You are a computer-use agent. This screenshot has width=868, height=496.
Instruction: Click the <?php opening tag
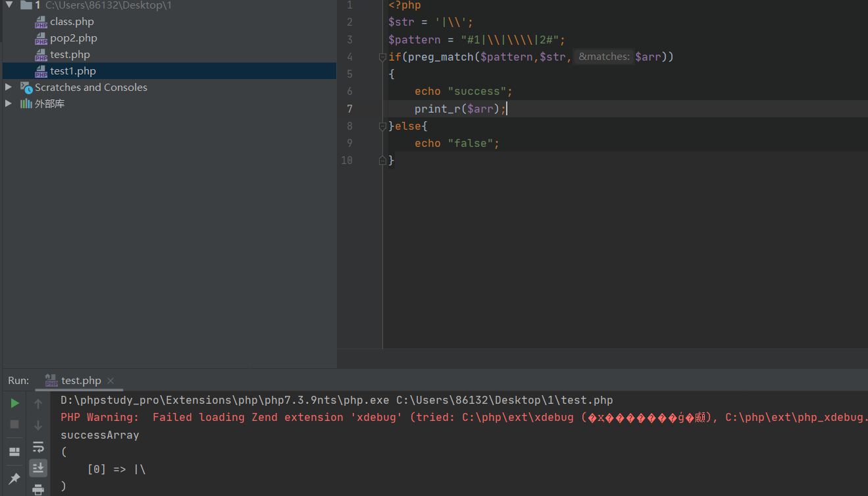404,5
